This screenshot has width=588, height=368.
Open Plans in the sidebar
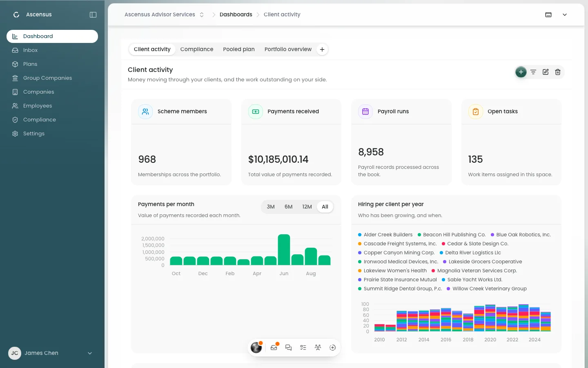(52, 64)
